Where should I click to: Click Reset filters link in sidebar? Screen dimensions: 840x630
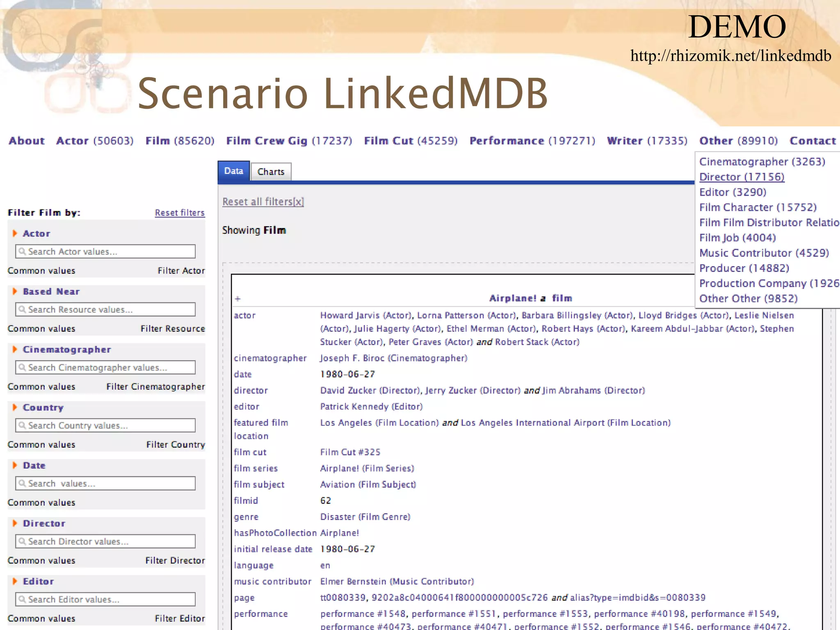[x=180, y=213]
